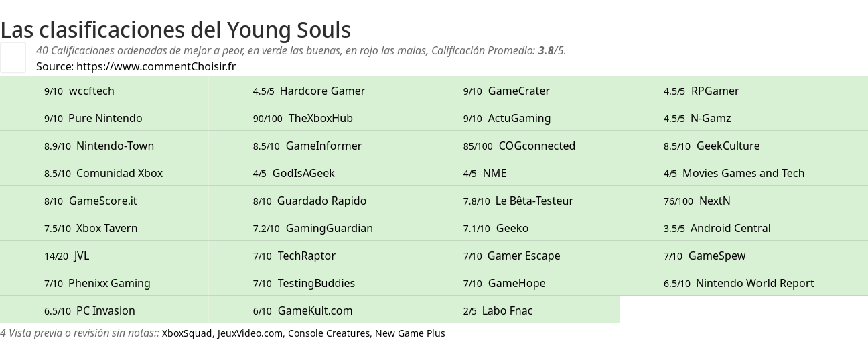Click the white logo box beside the source line
The width and height of the screenshot is (868, 340).
pos(13,57)
